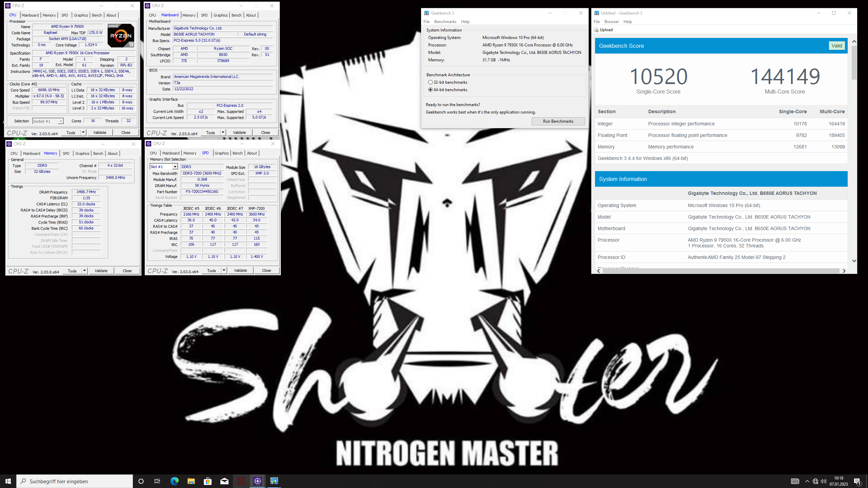Open Microsoft Store from the taskbar
The image size is (868, 488).
coord(208,481)
